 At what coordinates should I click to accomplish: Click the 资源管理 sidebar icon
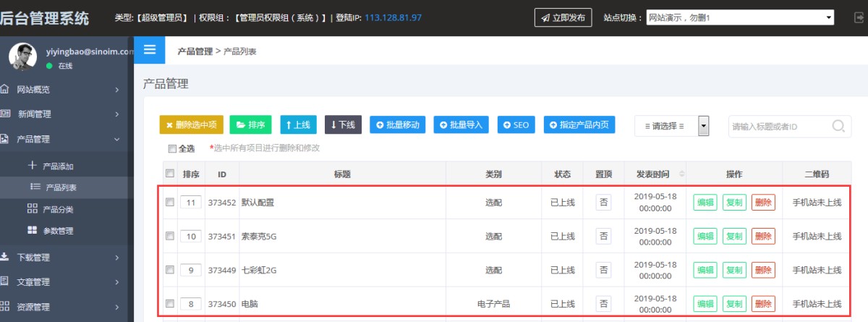pos(5,306)
